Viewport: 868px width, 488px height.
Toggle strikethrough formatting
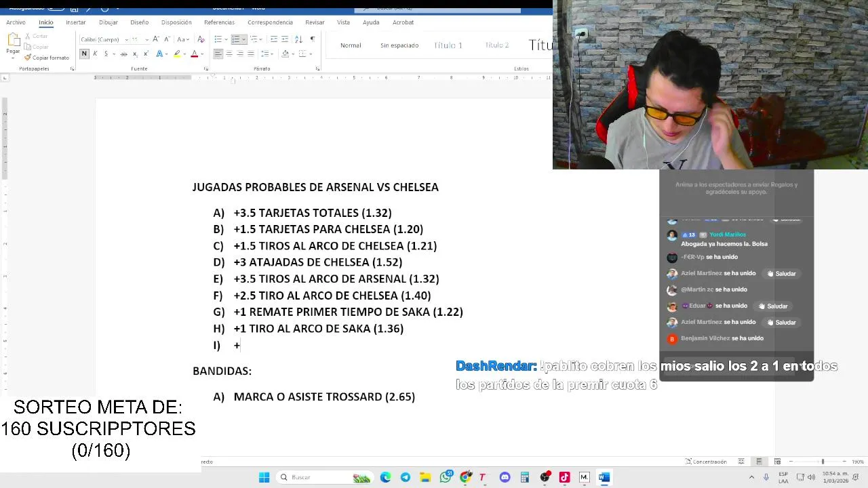(x=123, y=54)
